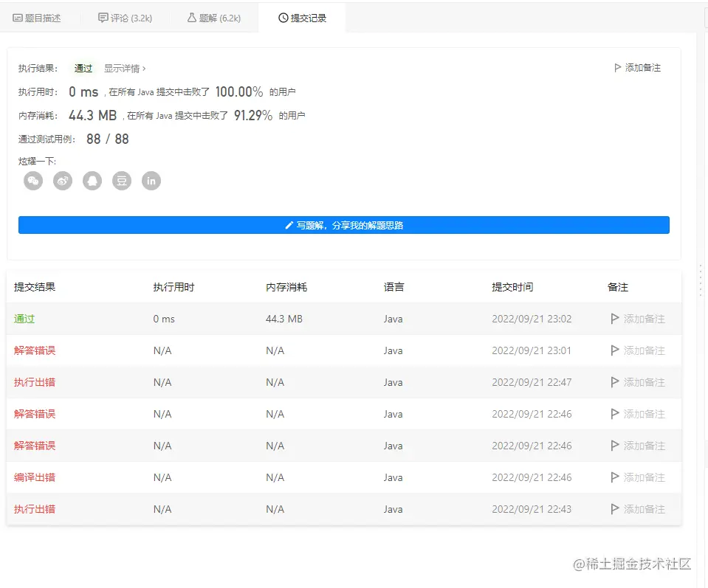Add a note via top 添加备注 link
The image size is (708, 588).
pyautogui.click(x=638, y=68)
